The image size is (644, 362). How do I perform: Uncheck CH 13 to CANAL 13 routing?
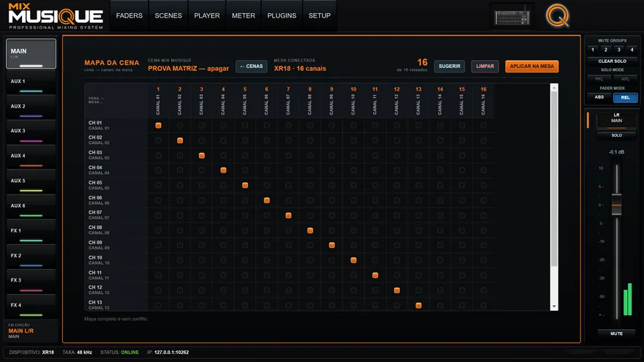(419, 306)
